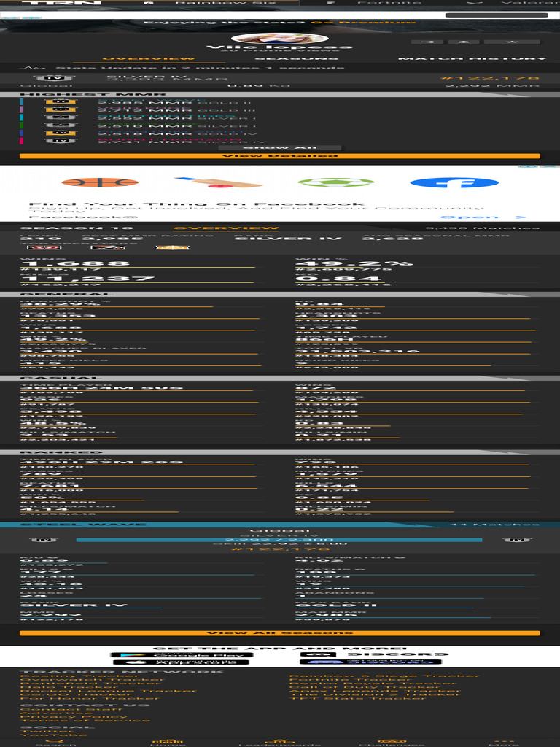Open the YouTube social link

point(53,735)
